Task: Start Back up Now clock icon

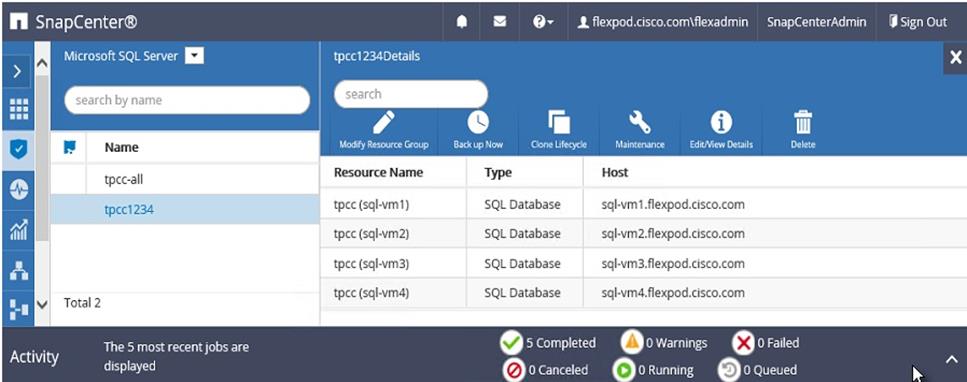Action: [478, 123]
